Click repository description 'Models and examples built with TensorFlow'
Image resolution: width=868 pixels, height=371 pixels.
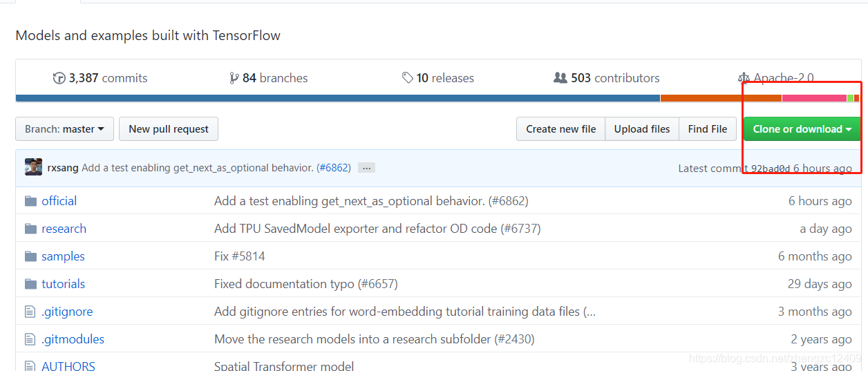(148, 35)
